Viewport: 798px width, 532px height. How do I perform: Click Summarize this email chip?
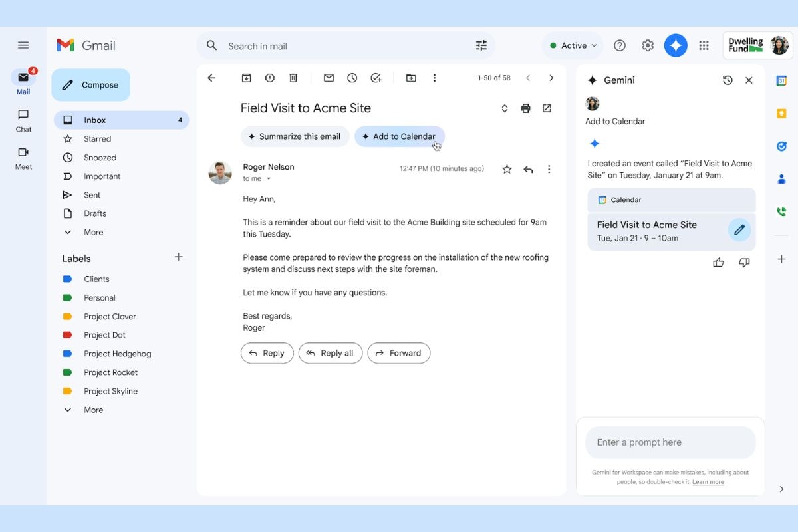[x=295, y=136]
